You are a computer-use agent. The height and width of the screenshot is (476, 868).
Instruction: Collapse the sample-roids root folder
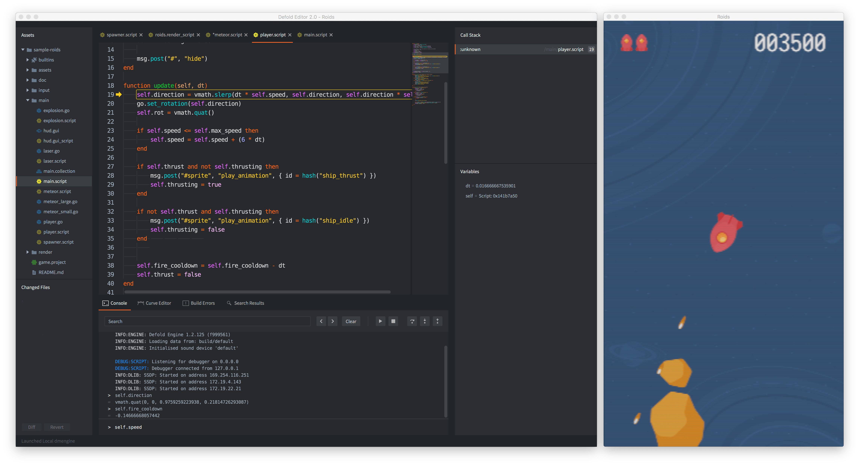pyautogui.click(x=23, y=49)
